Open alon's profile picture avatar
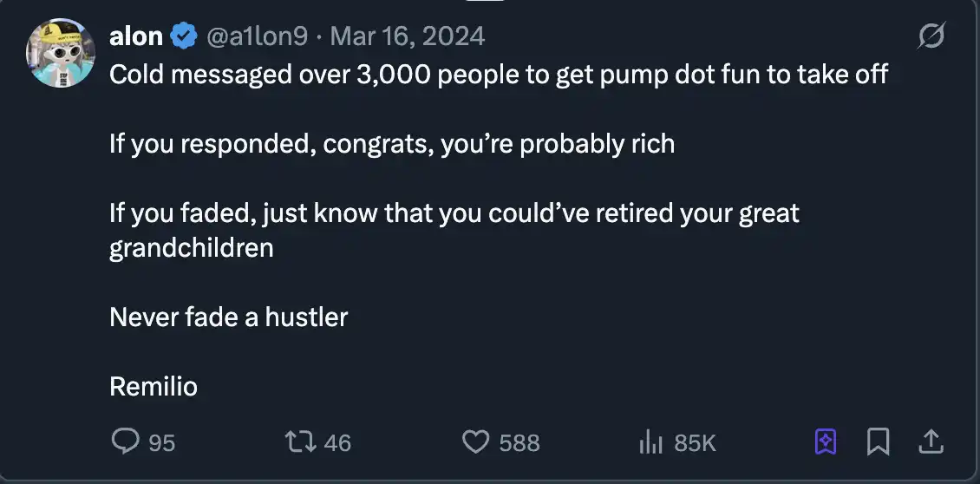Image resolution: width=980 pixels, height=484 pixels. coord(60,54)
